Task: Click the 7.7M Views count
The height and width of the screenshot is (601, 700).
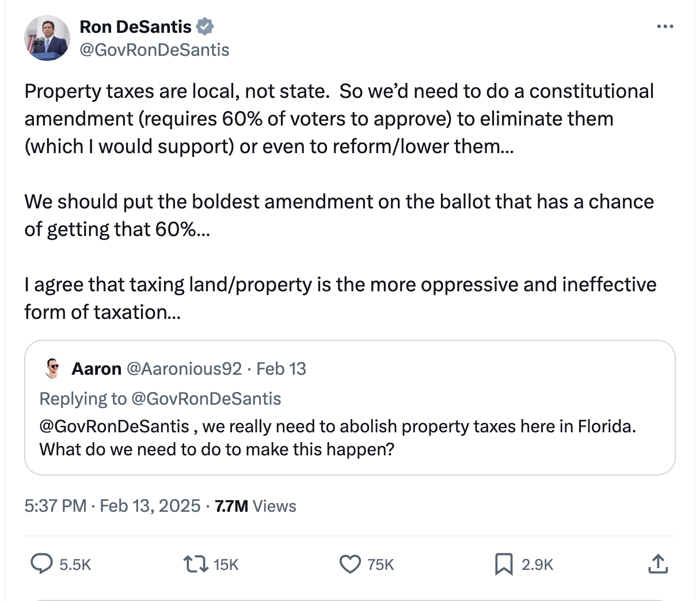Action: coord(256,506)
